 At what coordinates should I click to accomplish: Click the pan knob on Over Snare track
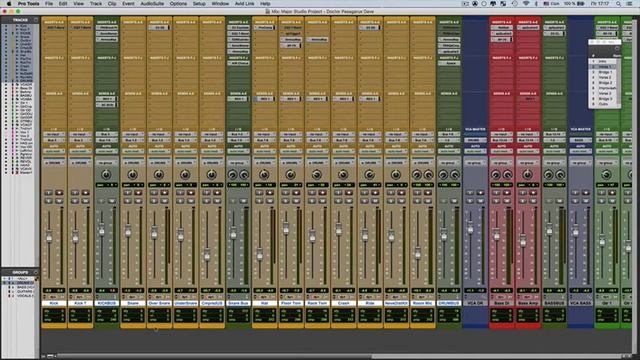coord(159,175)
